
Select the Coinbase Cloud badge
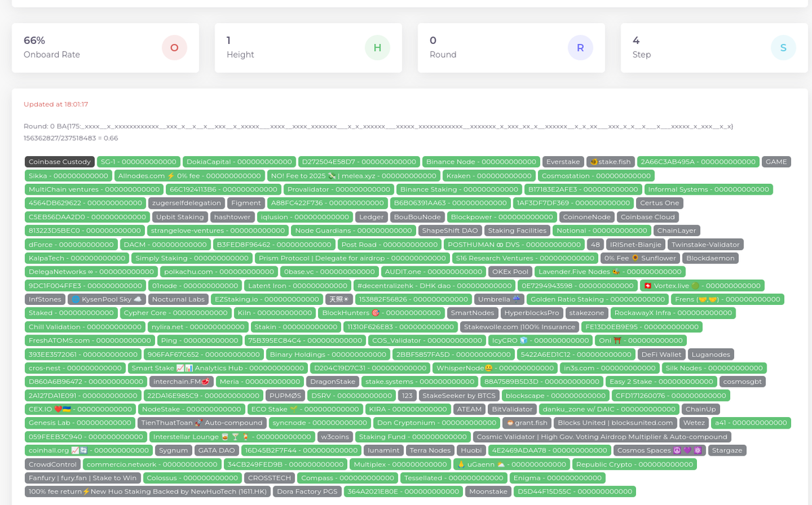point(648,217)
